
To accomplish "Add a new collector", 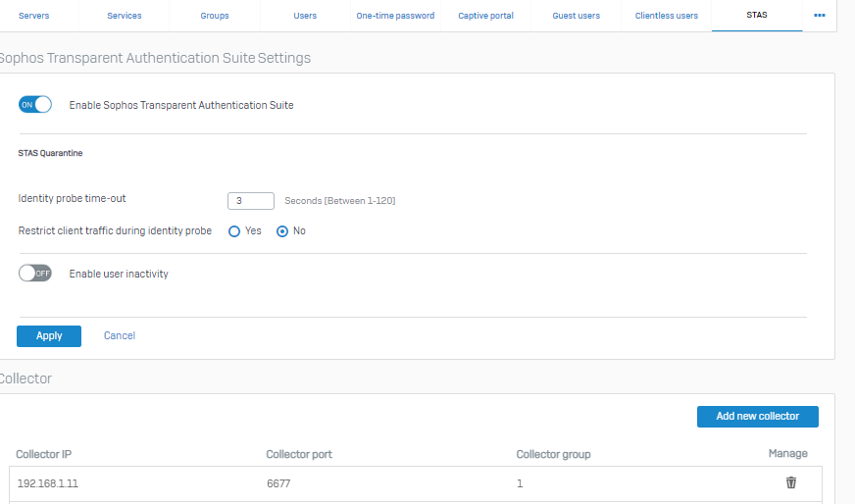I will click(x=757, y=416).
